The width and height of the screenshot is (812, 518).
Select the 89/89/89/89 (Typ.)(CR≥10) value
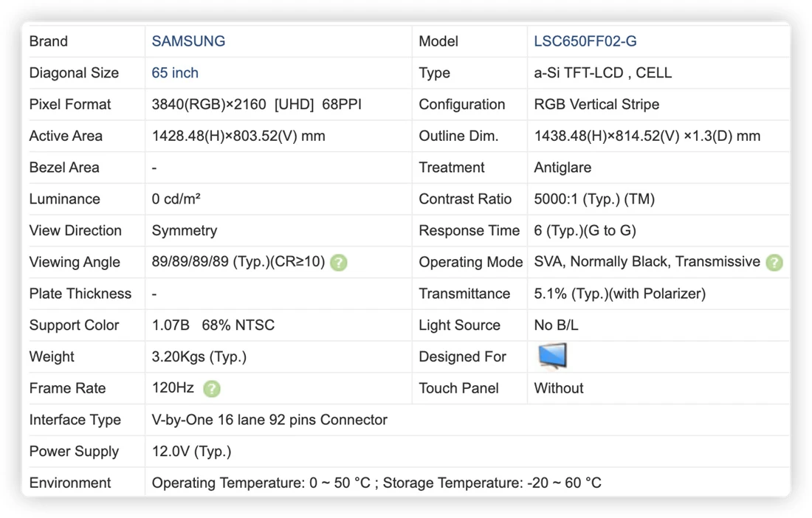tap(238, 262)
